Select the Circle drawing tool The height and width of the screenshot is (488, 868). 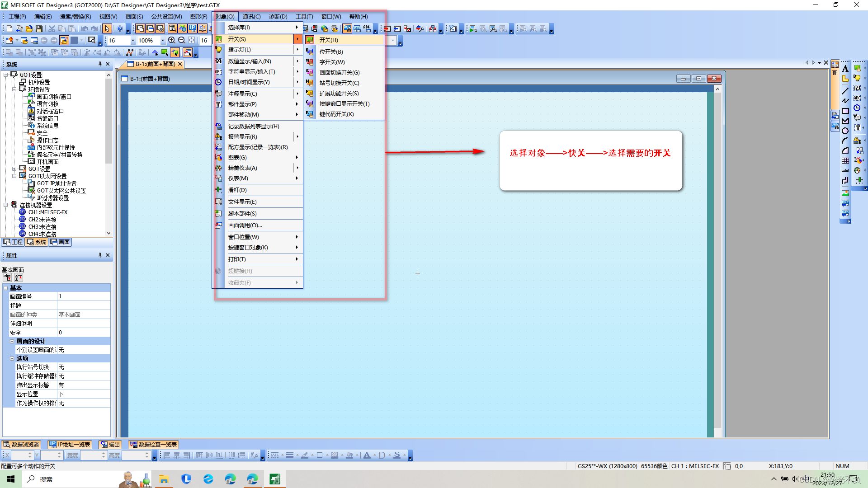coord(845,131)
